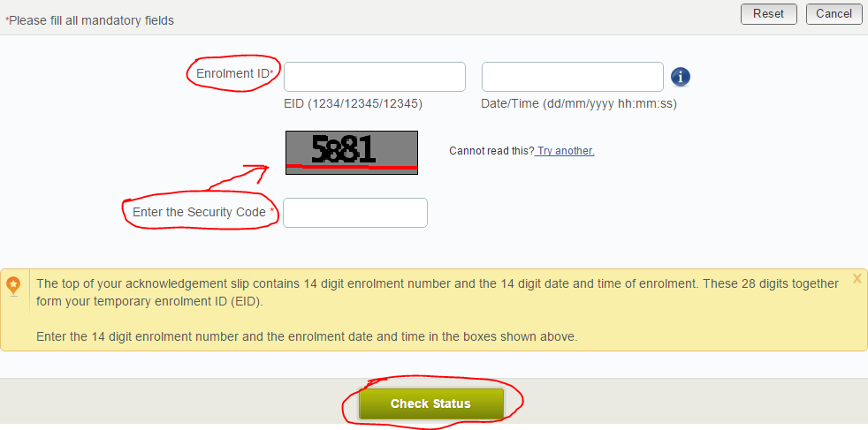The width and height of the screenshot is (868, 430).
Task: Click the Please fill all mandatory fields note
Action: coord(89,21)
